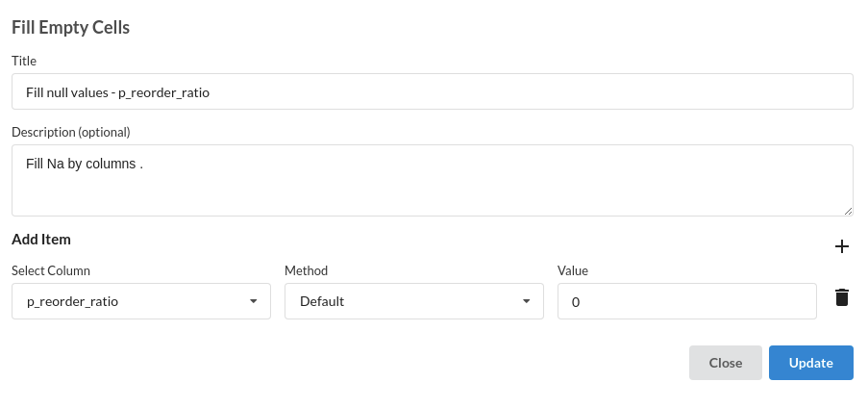The width and height of the screenshot is (868, 408).
Task: Click into the Title input field
Action: pos(433,91)
